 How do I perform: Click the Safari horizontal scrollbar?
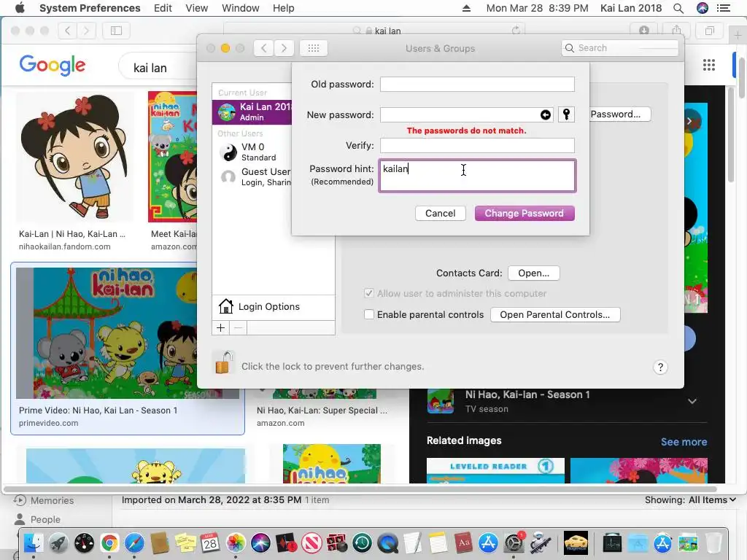click(x=360, y=489)
